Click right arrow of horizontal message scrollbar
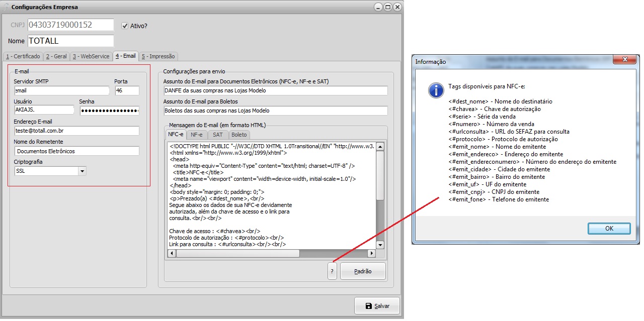The width and height of the screenshot is (644, 321). click(x=371, y=253)
